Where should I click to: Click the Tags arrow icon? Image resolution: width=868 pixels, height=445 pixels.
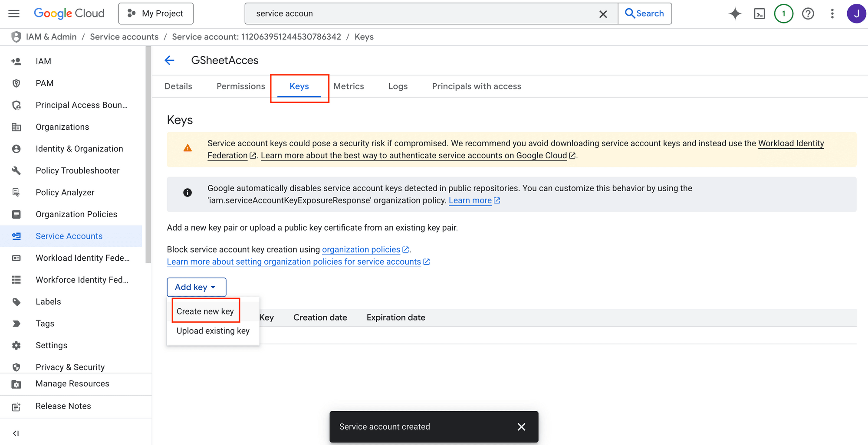pyautogui.click(x=16, y=324)
